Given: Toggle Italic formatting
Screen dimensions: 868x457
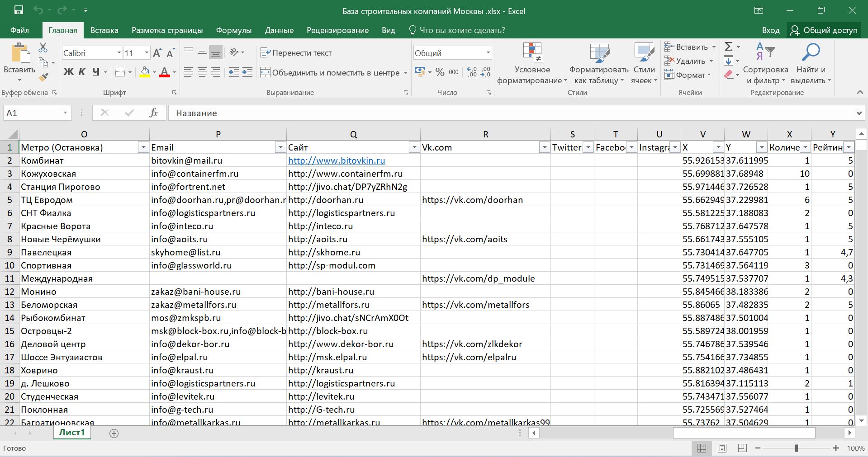Looking at the screenshot, I should (x=82, y=72).
